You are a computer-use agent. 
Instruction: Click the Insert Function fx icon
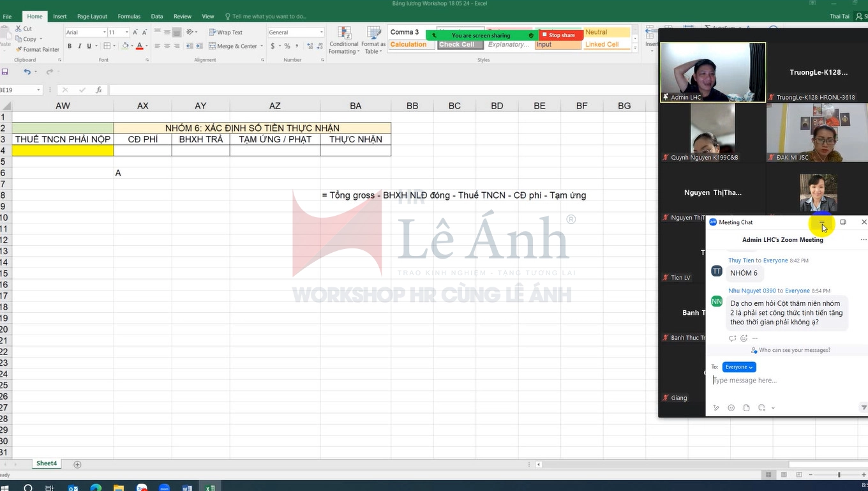pos(99,90)
